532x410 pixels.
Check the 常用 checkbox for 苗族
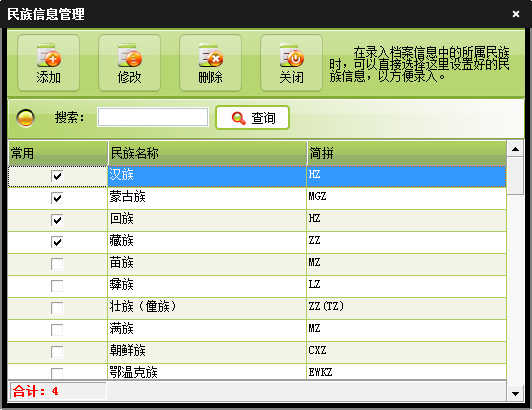(57, 264)
